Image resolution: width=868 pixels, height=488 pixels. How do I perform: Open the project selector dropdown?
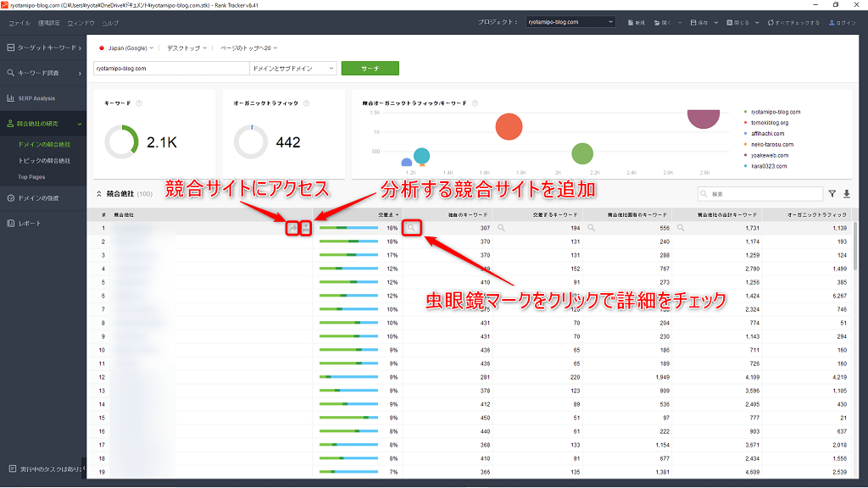coord(570,22)
